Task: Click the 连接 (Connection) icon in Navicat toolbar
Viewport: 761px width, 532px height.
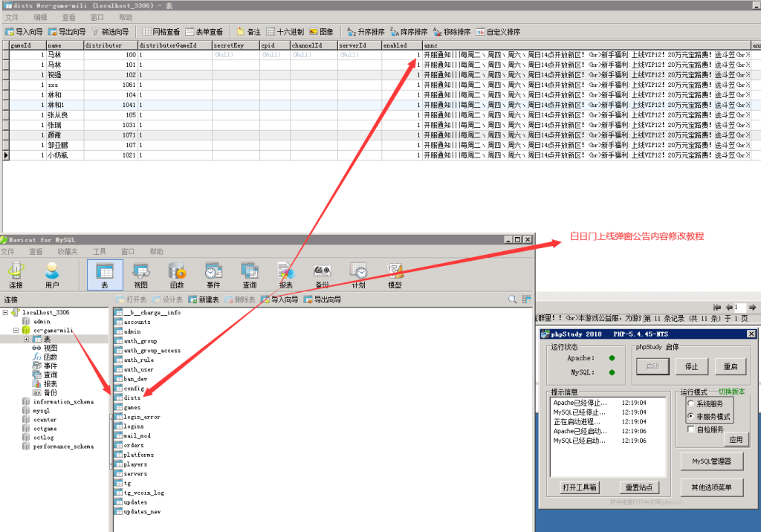Action: point(16,274)
